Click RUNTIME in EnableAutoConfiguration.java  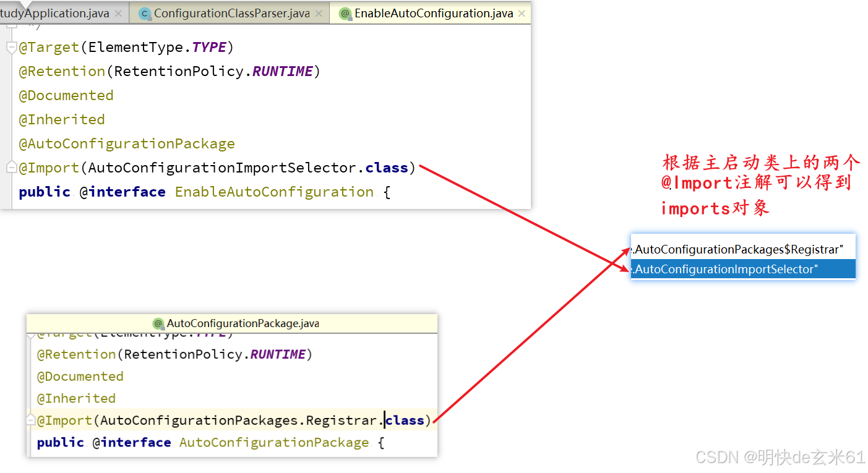(283, 72)
